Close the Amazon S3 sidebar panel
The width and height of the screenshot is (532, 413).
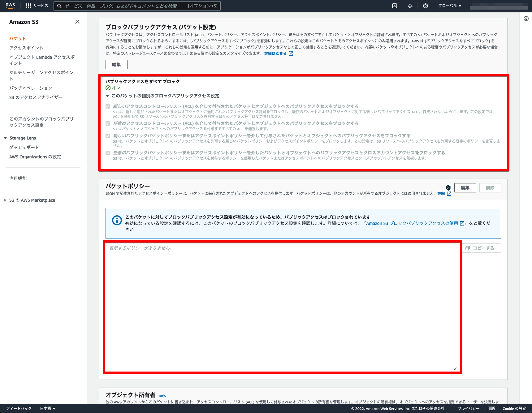77,22
